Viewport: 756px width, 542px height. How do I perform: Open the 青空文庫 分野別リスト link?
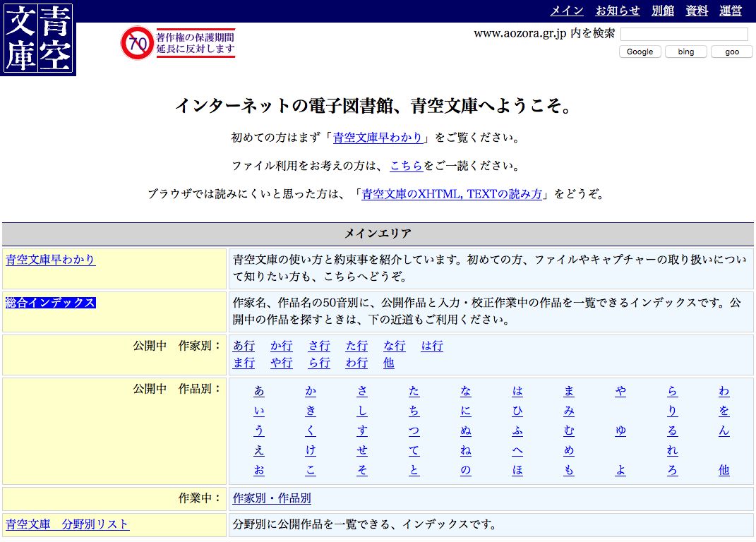pos(68,524)
